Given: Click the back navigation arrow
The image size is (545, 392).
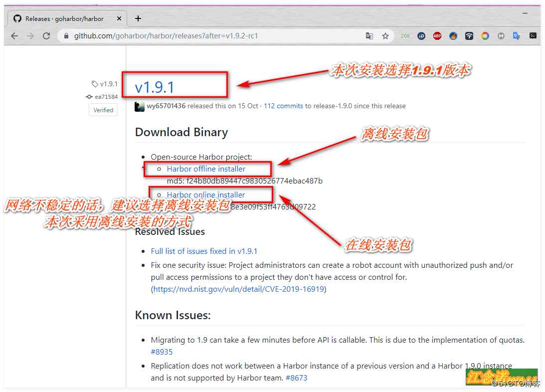Looking at the screenshot, I should tap(14, 35).
